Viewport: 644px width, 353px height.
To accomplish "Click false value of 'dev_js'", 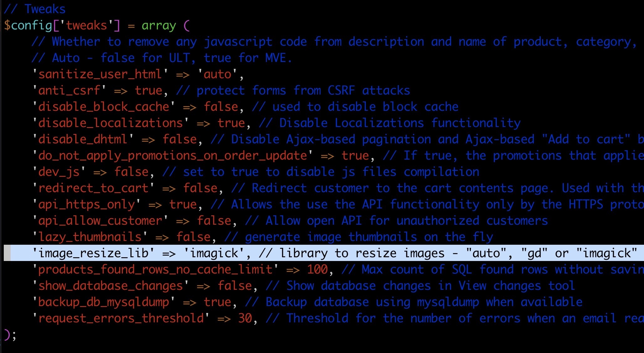I will coord(131,172).
